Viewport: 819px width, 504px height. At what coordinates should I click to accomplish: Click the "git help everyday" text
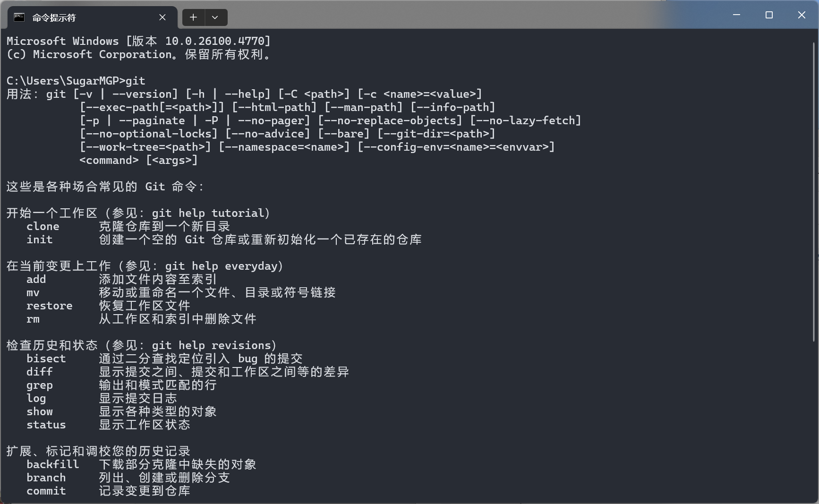tap(221, 266)
